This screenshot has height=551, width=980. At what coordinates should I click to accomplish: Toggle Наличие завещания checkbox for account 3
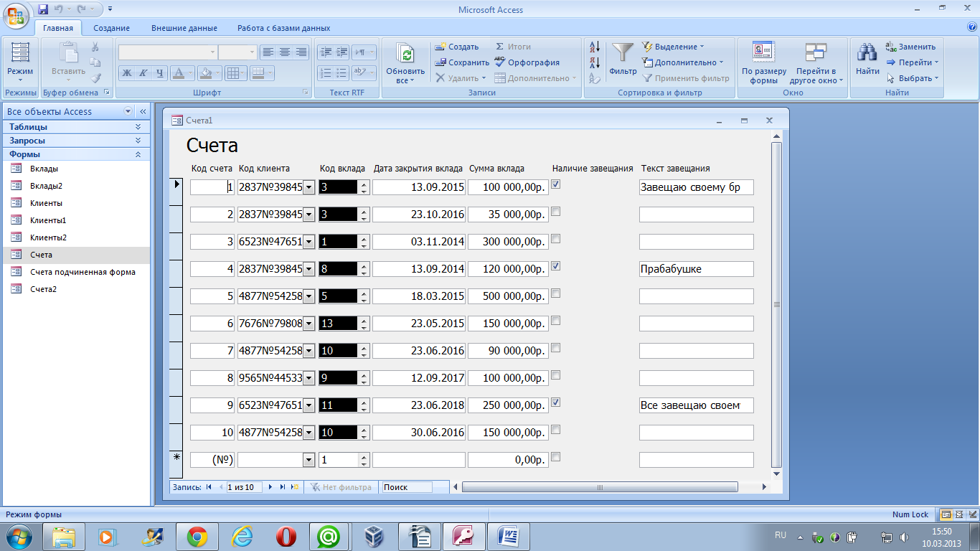click(556, 239)
